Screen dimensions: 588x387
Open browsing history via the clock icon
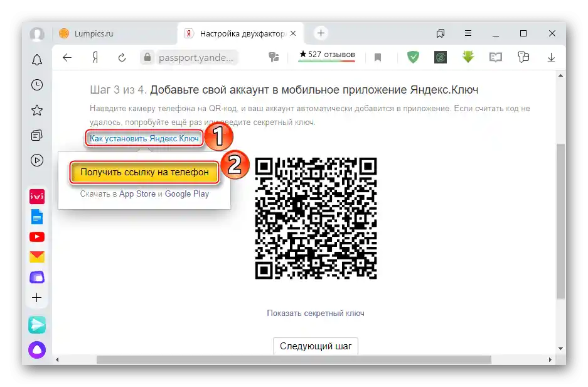click(37, 85)
